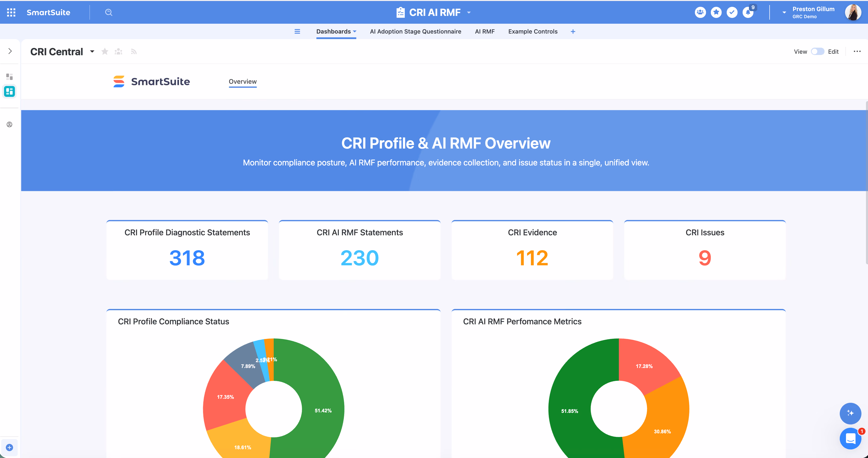This screenshot has height=458, width=868.
Task: Open CRI AI RMF Statements card 230
Action: 360,250
